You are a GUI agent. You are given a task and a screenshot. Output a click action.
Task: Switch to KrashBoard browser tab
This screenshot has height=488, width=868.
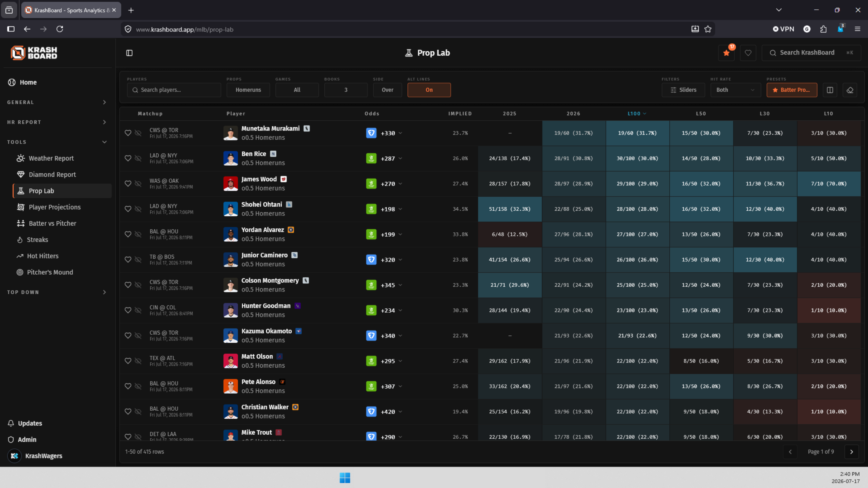[x=71, y=10]
